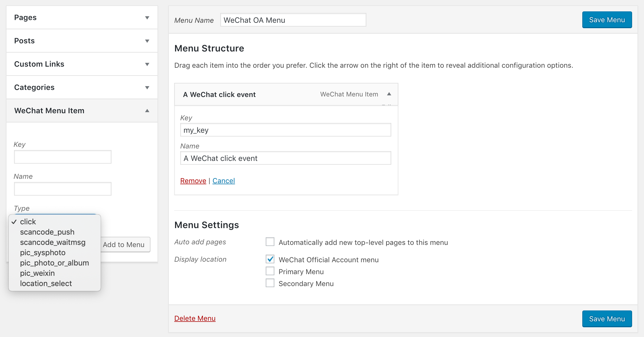This screenshot has width=644, height=337.
Task: Collapse the WeChat Menu Item panel arrow
Action: pos(147,111)
